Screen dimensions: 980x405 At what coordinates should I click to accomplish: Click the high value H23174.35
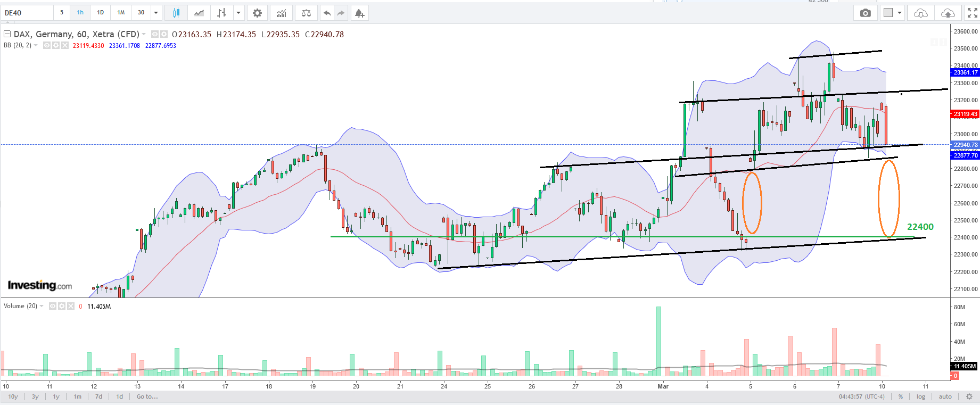point(236,34)
